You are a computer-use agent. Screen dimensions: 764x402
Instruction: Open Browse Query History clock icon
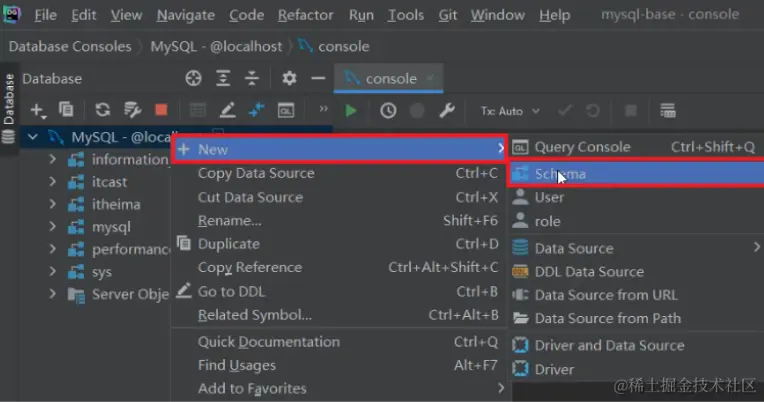pos(388,111)
